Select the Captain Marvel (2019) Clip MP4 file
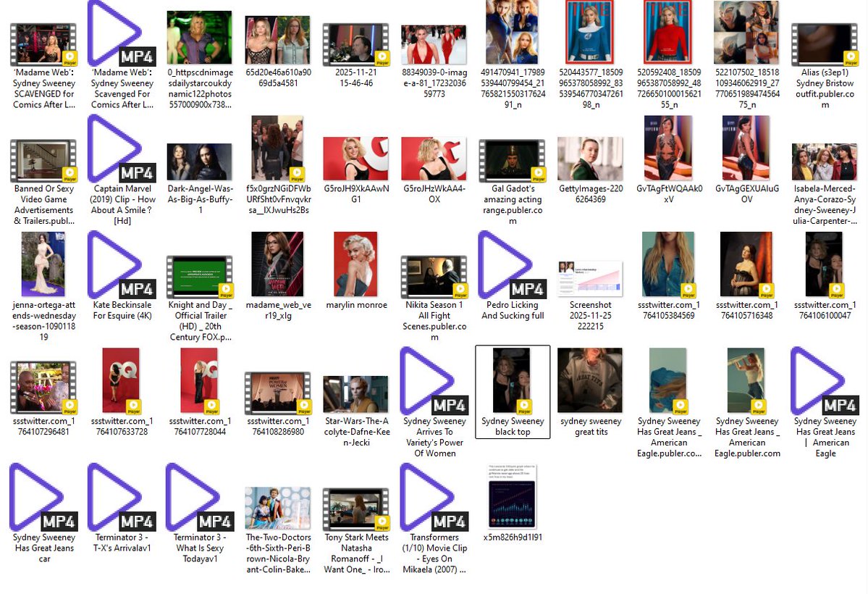This screenshot has height=594, width=868. 122,150
